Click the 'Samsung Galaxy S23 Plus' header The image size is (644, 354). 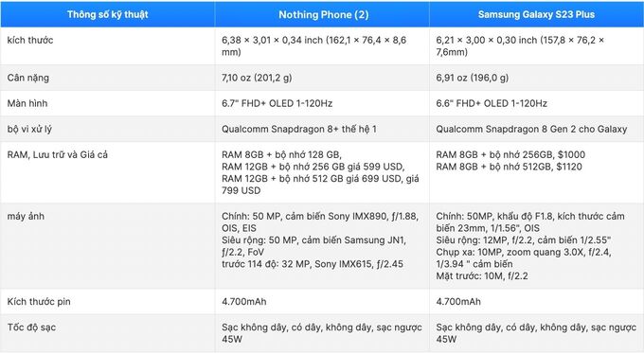[x=536, y=15]
